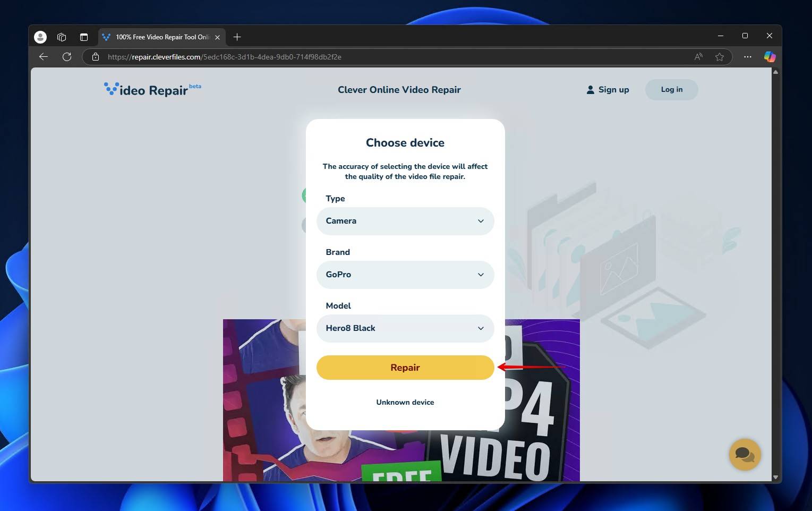Reload the page with refresh icon

[x=67, y=57]
